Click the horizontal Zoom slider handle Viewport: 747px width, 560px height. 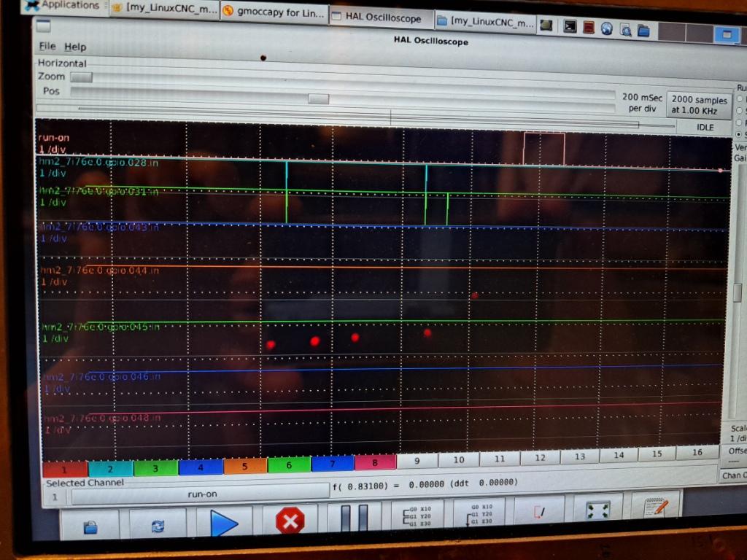(x=81, y=77)
